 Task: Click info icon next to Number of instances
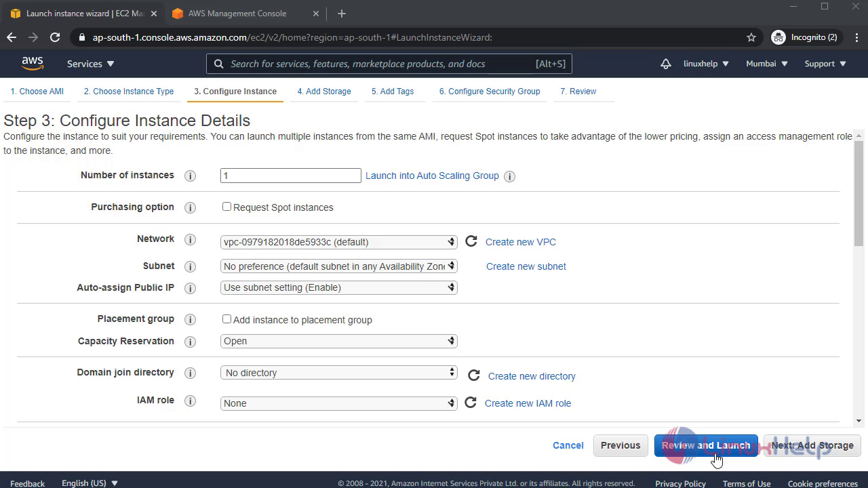[x=191, y=176]
